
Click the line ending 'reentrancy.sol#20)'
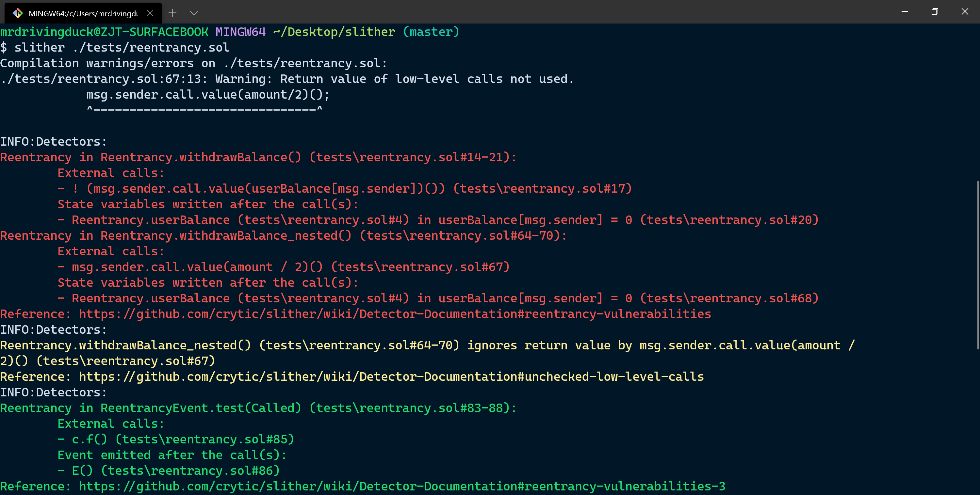pos(438,220)
